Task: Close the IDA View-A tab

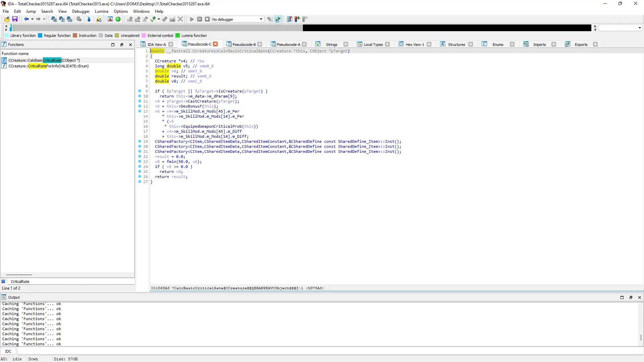Action: point(171,44)
